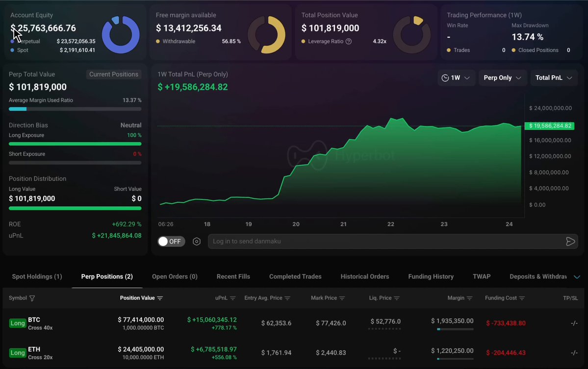Click the Margin column sort icon

(469, 298)
